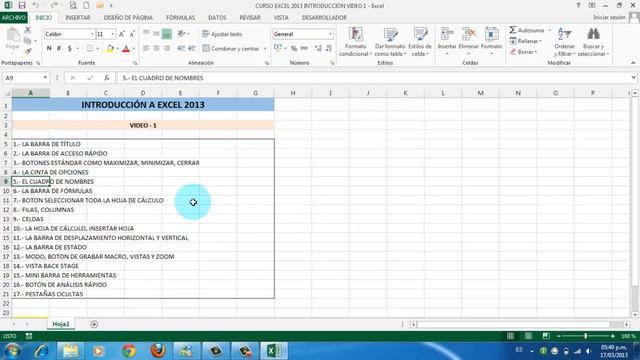The height and width of the screenshot is (360, 640).
Task: Open Estilos de celda gallery
Action: coord(420,42)
